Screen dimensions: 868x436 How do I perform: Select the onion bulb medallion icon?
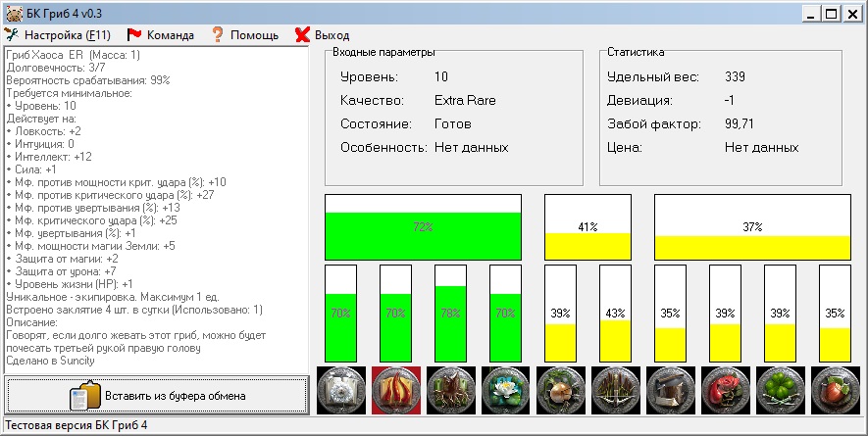560,390
